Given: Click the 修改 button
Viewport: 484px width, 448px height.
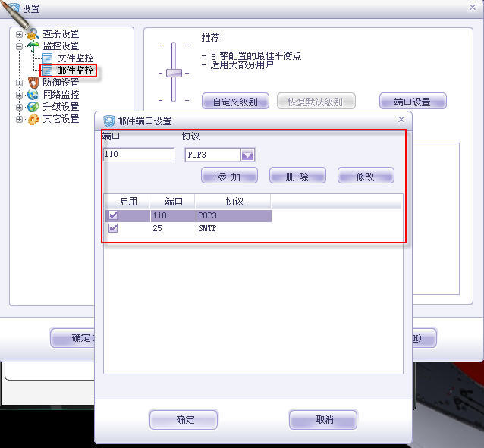Looking at the screenshot, I should (x=366, y=176).
